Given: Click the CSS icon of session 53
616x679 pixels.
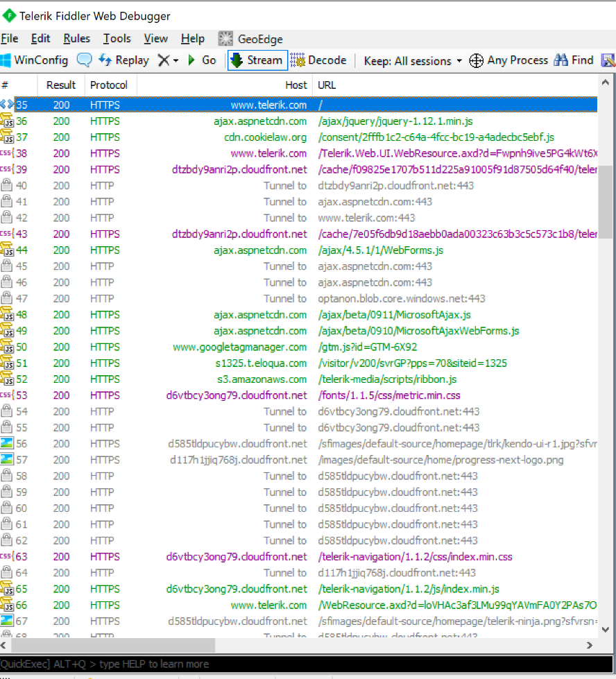Looking at the screenshot, I should [7, 395].
